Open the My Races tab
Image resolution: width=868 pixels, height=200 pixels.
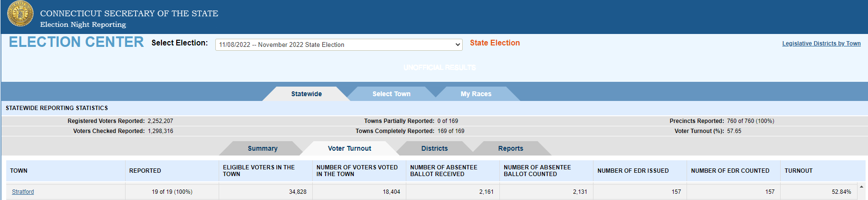pos(476,94)
